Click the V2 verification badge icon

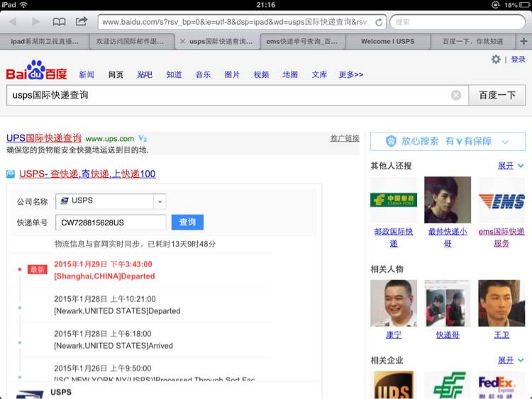click(142, 138)
